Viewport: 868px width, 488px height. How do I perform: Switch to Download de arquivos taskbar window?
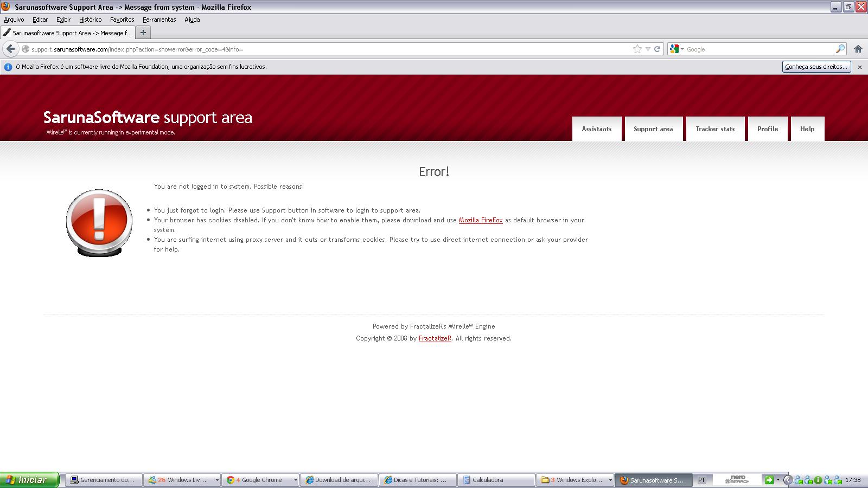(x=339, y=480)
